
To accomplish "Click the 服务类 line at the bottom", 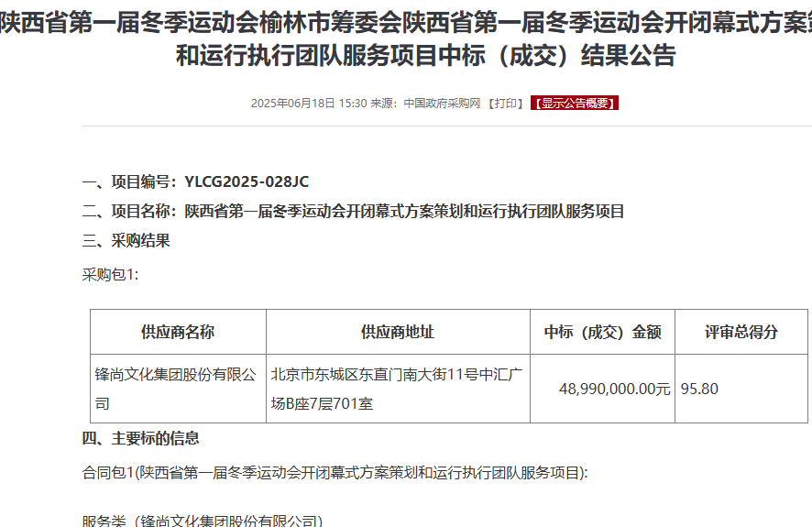I will point(203,520).
